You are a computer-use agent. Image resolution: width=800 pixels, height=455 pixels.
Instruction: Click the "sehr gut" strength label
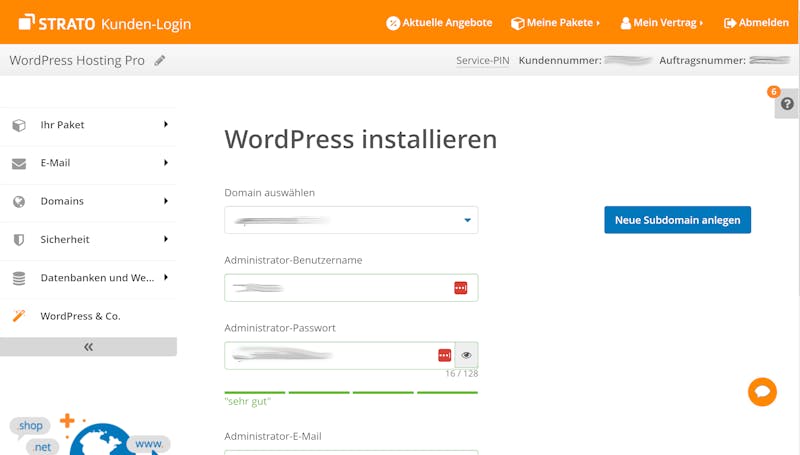pyautogui.click(x=247, y=401)
